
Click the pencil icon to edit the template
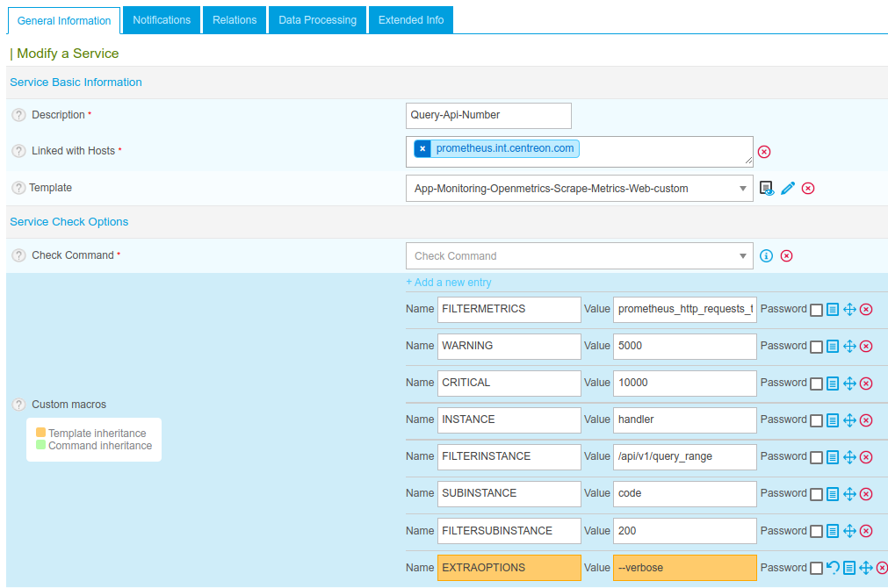[x=788, y=189]
